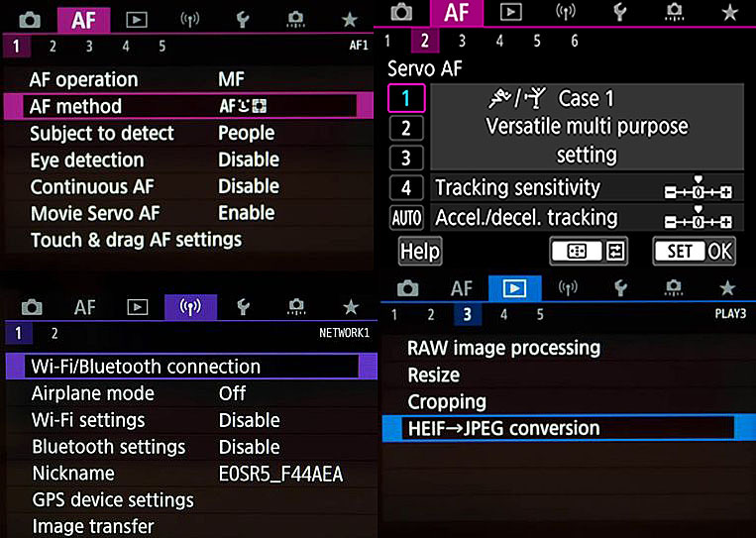
Task: Select the AUTO case icon in Servo AF
Action: tap(406, 219)
